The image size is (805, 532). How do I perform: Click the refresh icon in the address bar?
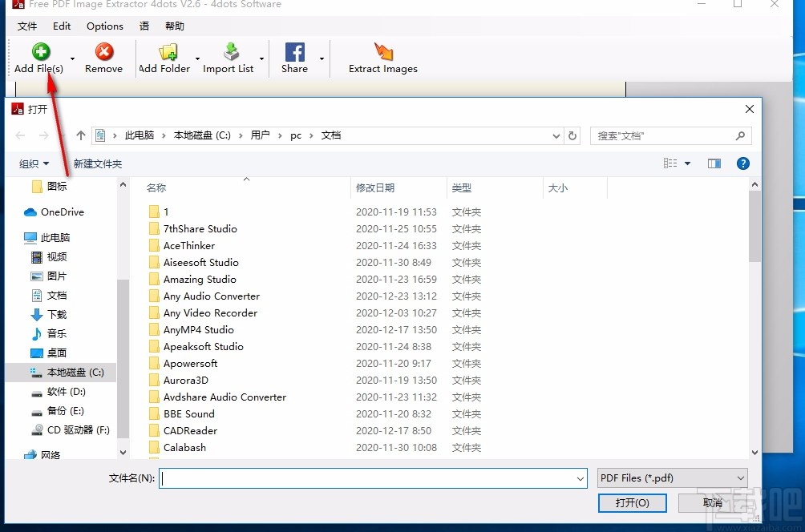(x=572, y=135)
